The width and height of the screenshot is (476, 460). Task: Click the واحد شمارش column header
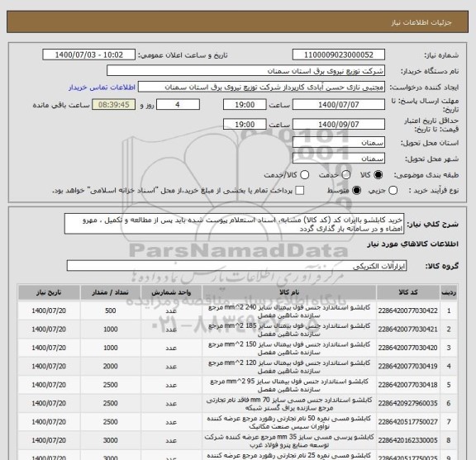(x=171, y=292)
